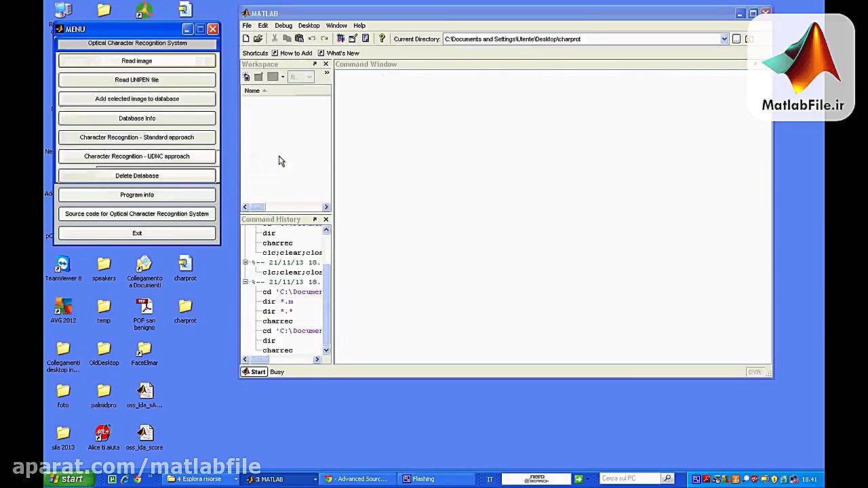Screen dimensions: 868x488
Task: Click the open variable icon in Workspace
Action: [x=258, y=77]
